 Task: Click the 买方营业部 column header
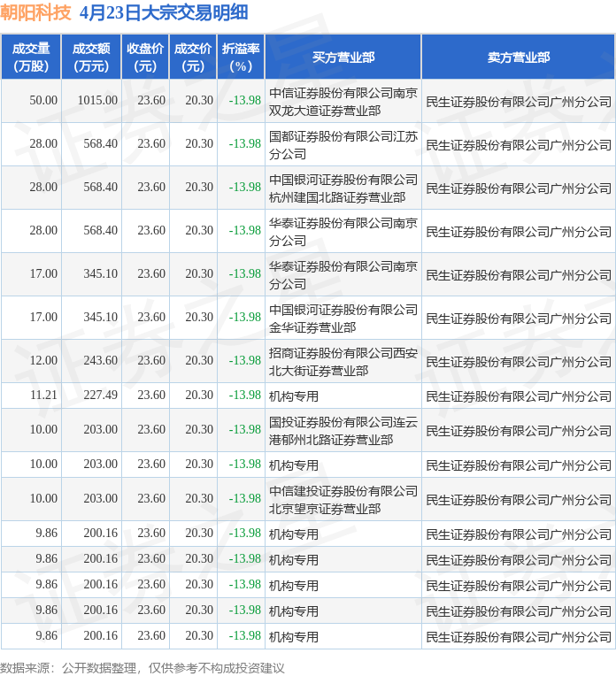[x=343, y=57]
